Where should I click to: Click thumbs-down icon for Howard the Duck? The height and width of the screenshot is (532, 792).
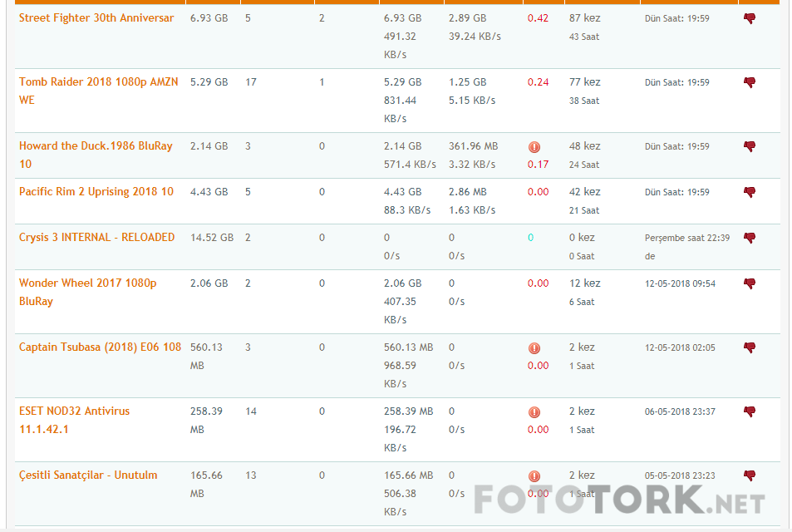click(749, 146)
